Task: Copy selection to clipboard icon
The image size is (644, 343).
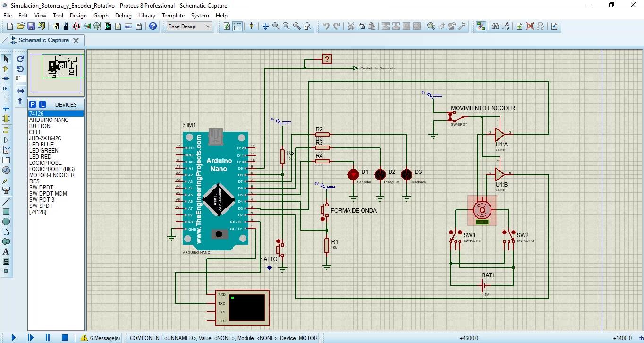Action: coord(361,26)
